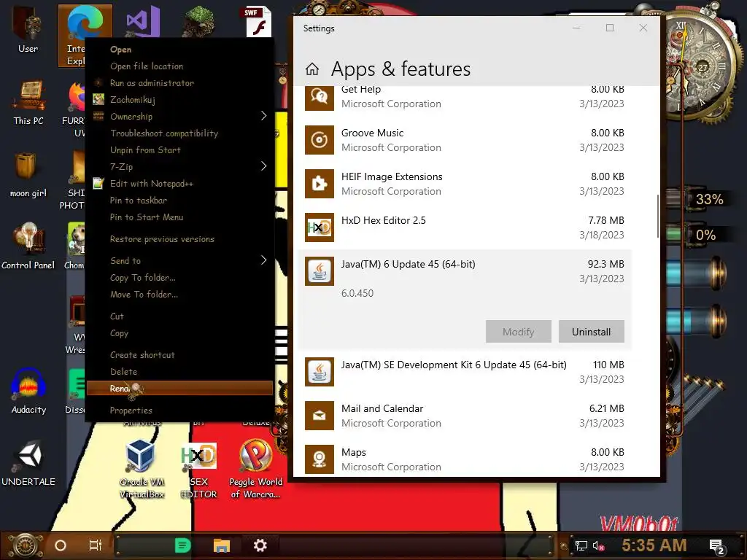The height and width of the screenshot is (560, 747).
Task: Click the Uninstall button for Java
Action: [591, 332]
